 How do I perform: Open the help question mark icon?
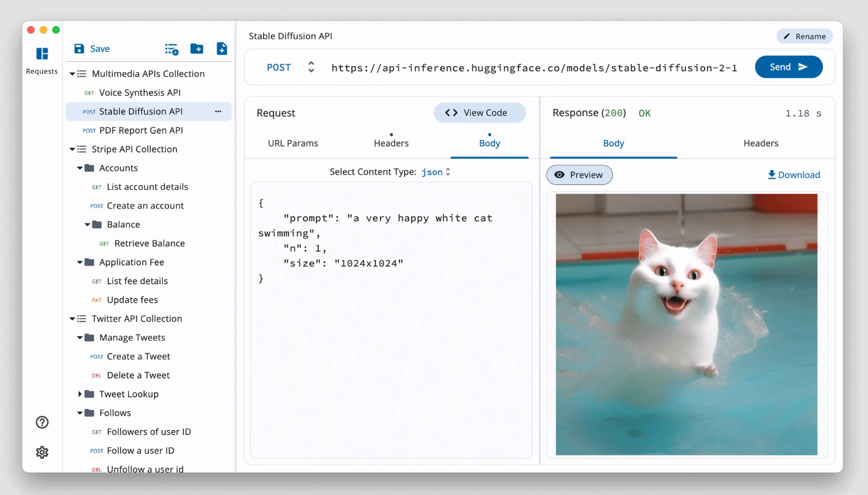(x=42, y=422)
